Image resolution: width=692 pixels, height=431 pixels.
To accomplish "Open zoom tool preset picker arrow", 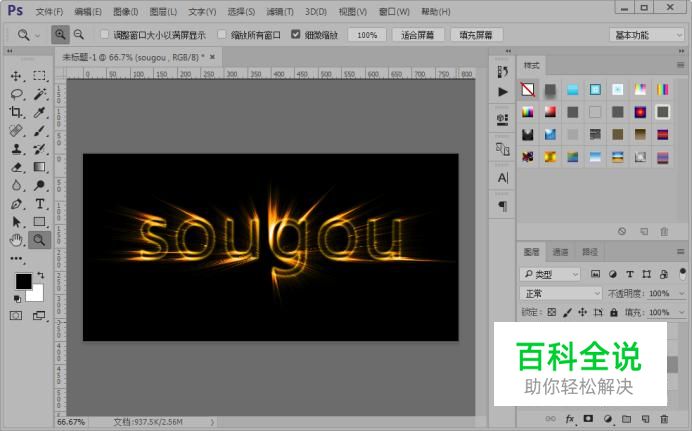I will pyautogui.click(x=38, y=35).
